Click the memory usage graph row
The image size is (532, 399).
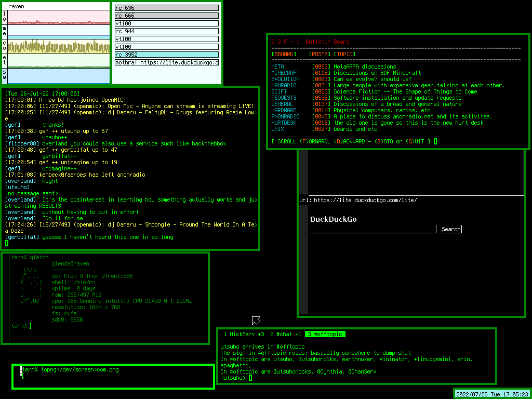(x=58, y=32)
